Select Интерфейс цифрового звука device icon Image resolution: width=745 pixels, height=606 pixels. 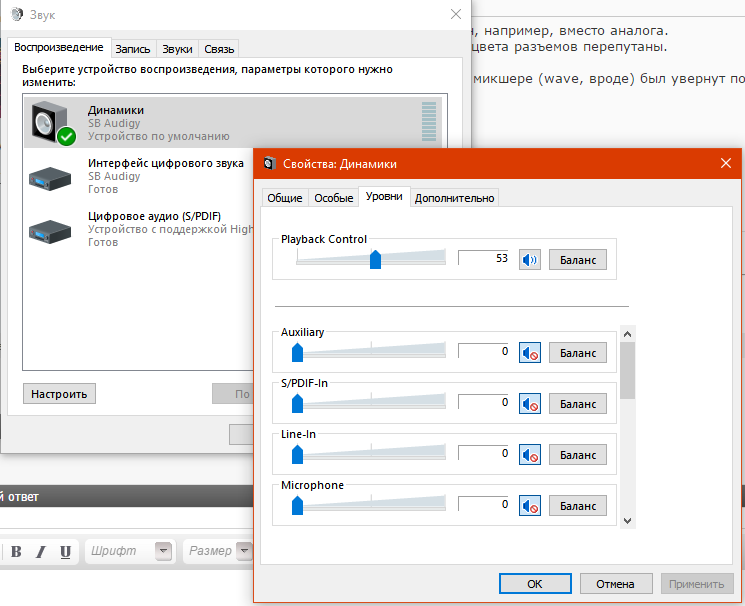click(50, 175)
